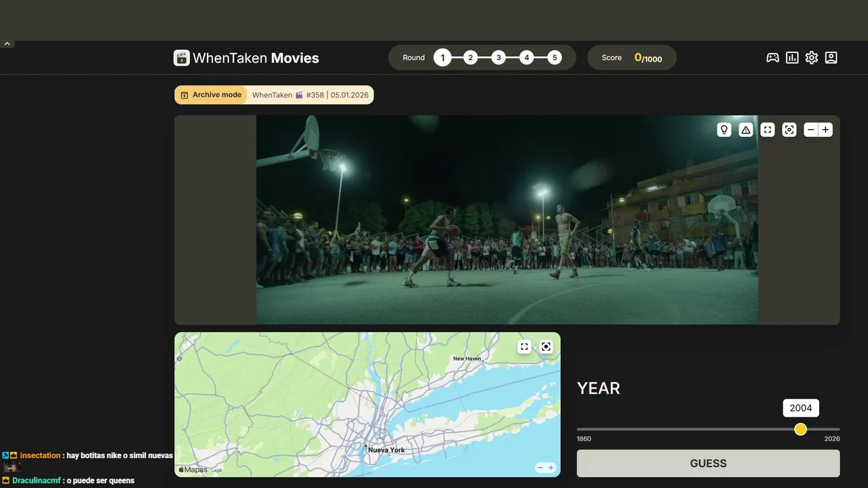The width and height of the screenshot is (868, 488).
Task: Select round 5 indicator
Action: coord(555,58)
